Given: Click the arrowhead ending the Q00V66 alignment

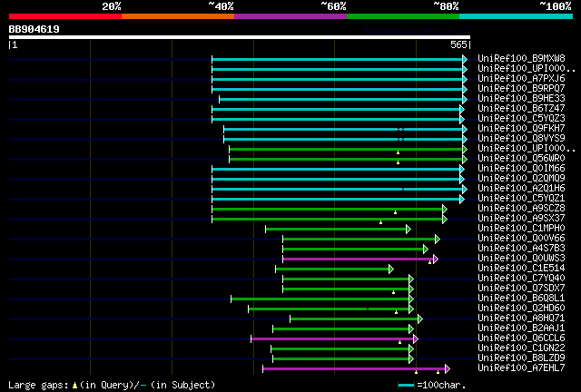Looking at the screenshot, I should tap(438, 239).
